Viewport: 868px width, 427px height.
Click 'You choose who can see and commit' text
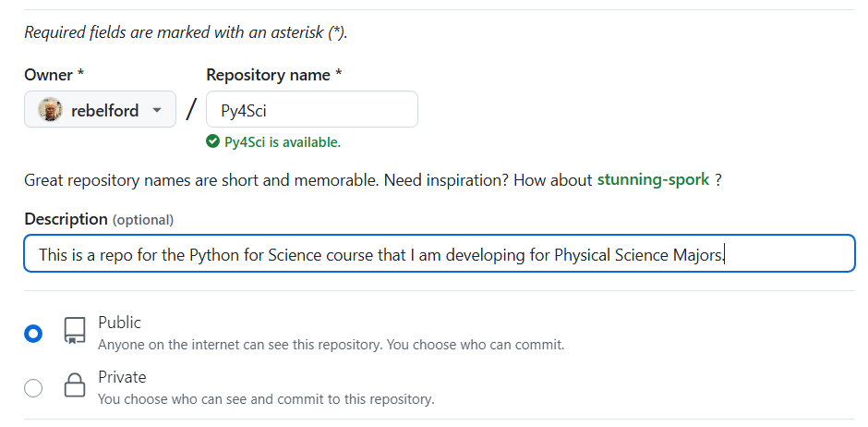coord(266,398)
